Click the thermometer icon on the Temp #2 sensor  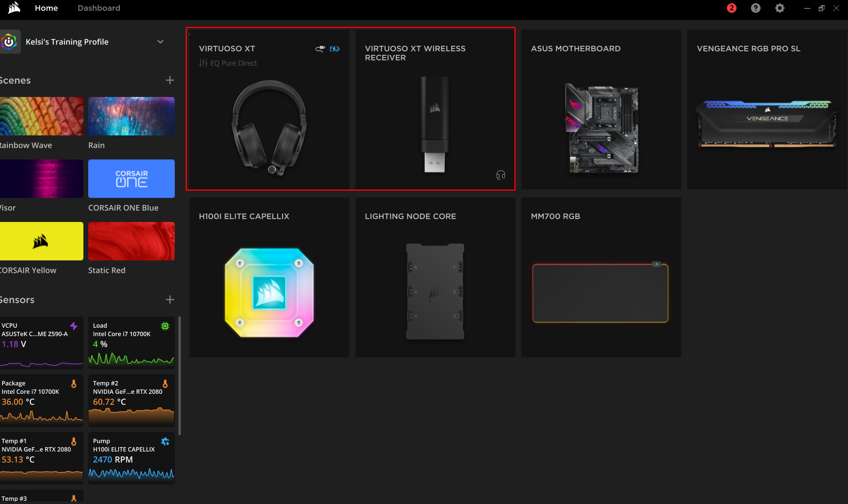[166, 383]
